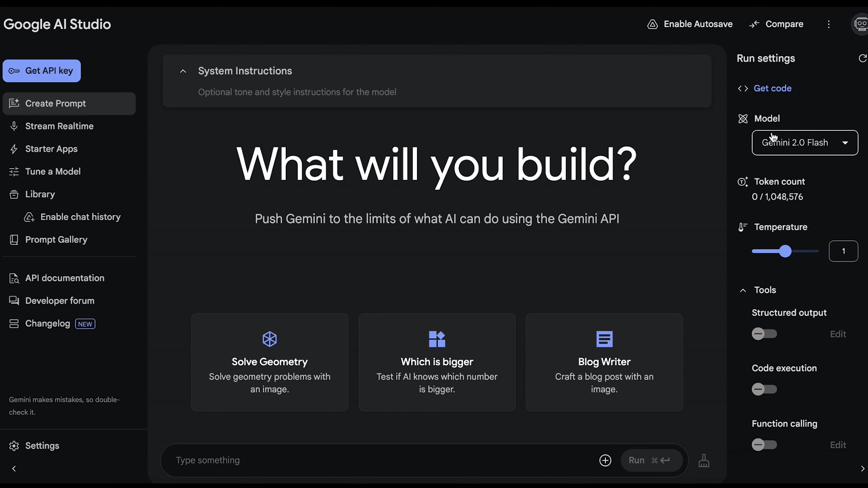Click the Get code link
This screenshot has width=868, height=488.
click(773, 88)
